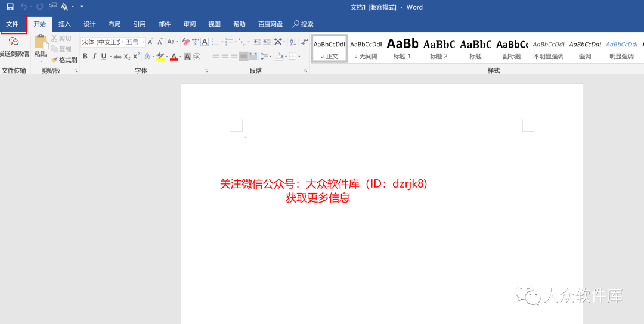
Task: Apply the 标题 1 heading style
Action: (x=402, y=48)
